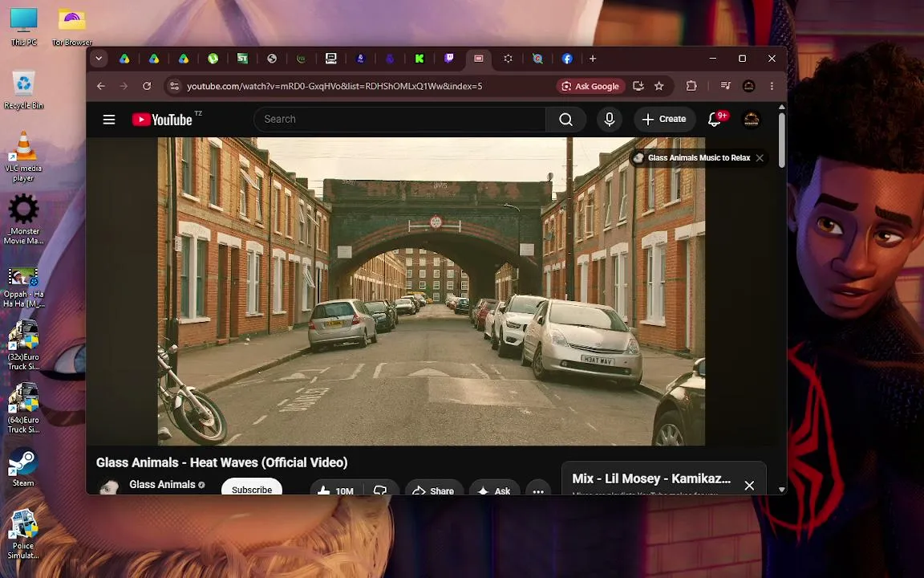
Task: Click in the YouTube Search field
Action: pos(399,120)
